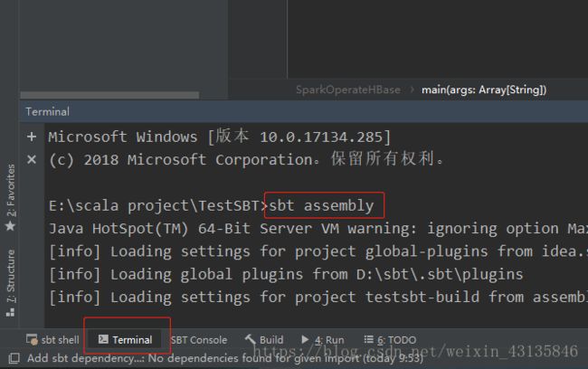
Task: Open the 6: TODO tool window
Action: pos(390,340)
